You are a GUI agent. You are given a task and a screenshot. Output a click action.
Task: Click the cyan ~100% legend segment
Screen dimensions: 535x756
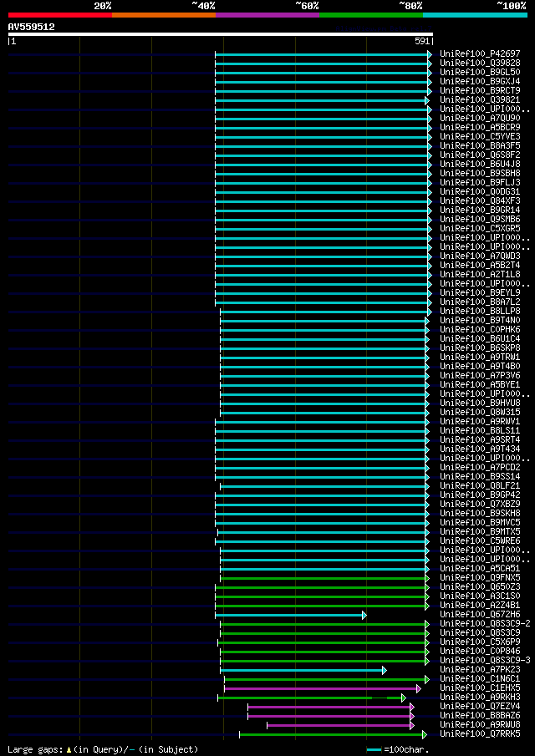pos(475,15)
